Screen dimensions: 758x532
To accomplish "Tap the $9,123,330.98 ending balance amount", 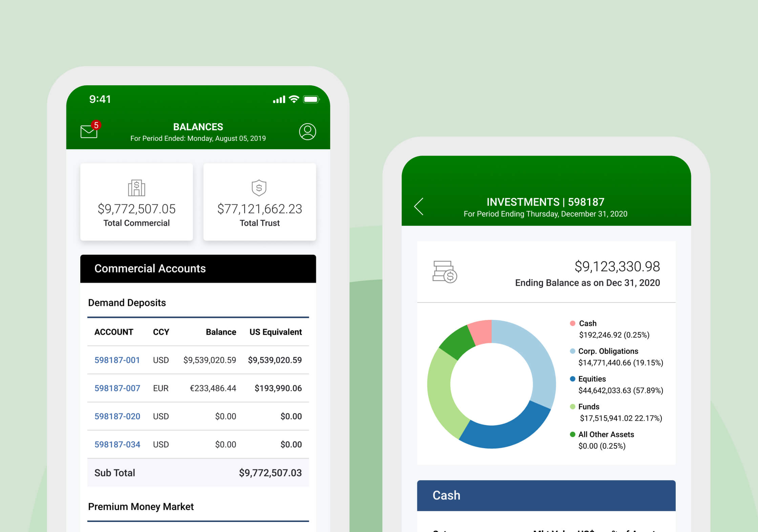I will [617, 267].
